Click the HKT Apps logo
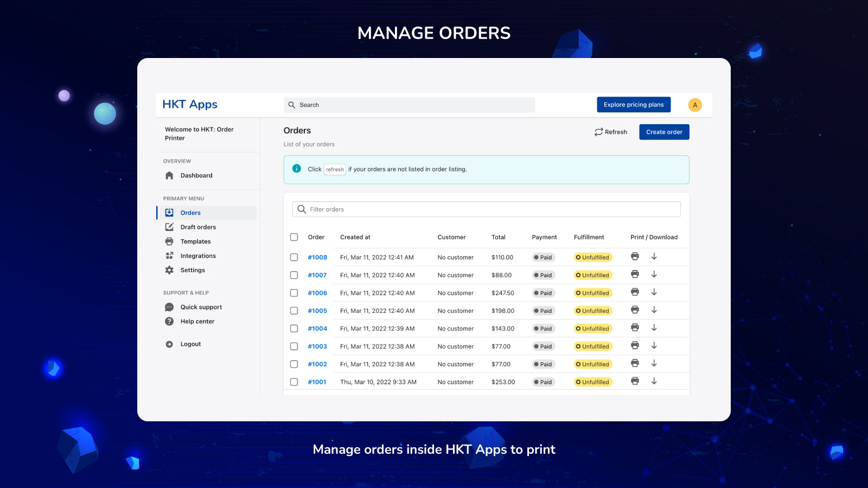This screenshot has width=868, height=488. (190, 104)
